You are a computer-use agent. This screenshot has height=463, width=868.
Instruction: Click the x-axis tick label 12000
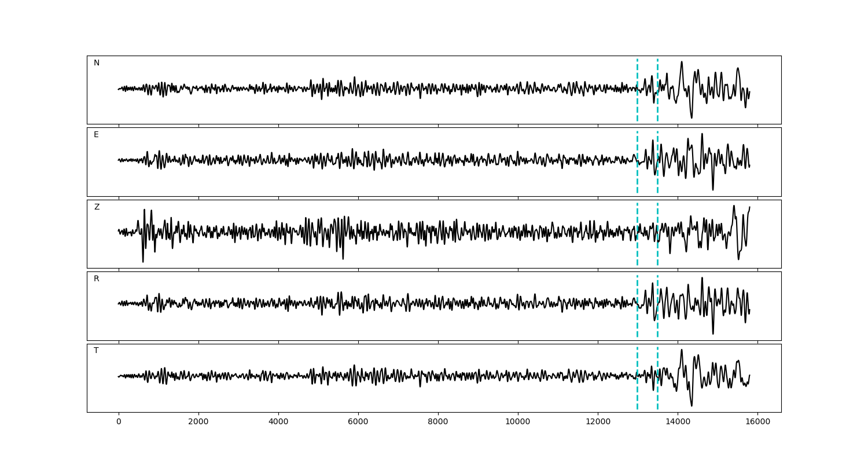click(598, 422)
